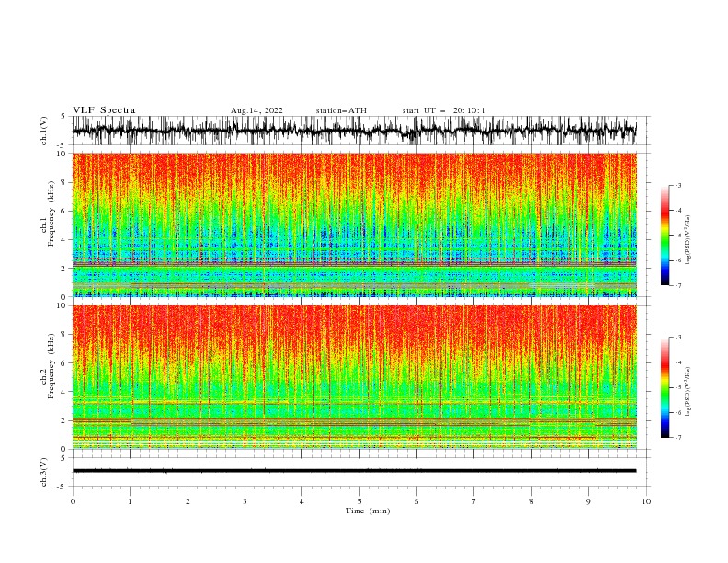Click time axis tick label "5"
The width and height of the screenshot is (728, 563).
coord(359,501)
